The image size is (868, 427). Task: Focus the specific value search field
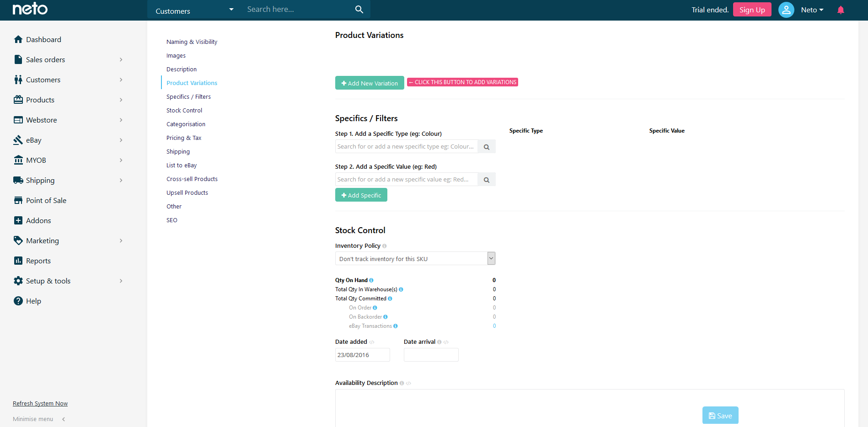click(x=407, y=180)
